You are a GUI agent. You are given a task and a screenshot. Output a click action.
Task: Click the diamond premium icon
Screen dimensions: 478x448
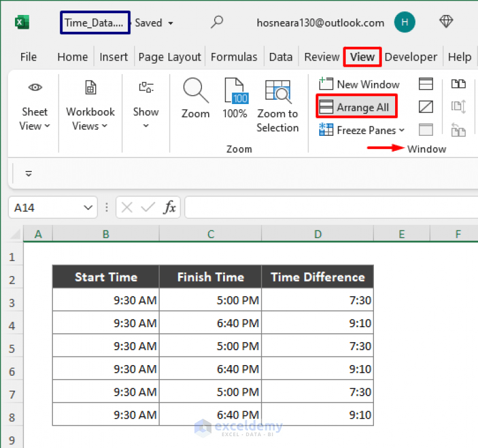point(446,22)
